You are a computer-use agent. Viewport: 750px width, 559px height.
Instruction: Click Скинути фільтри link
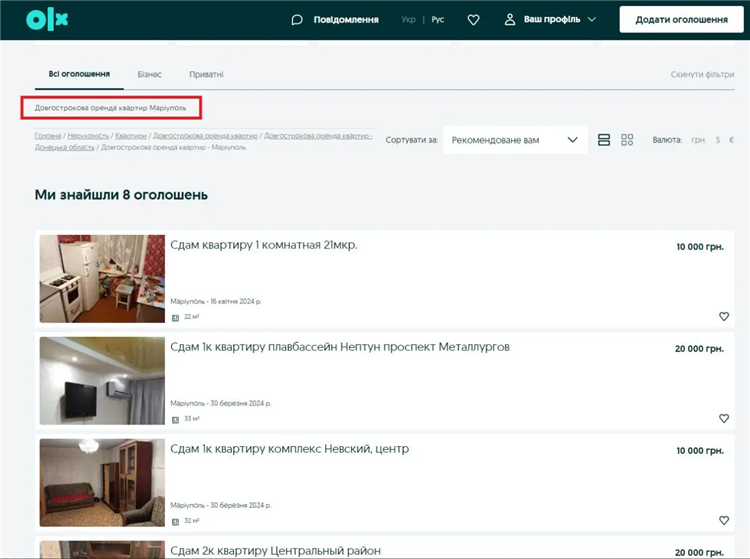pos(702,75)
